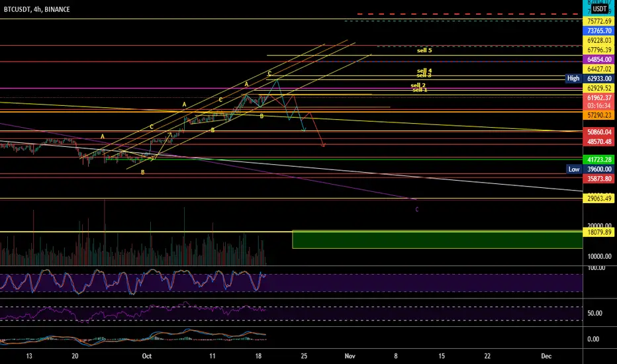Click the 10000.00 volume scale value
Screen dimensions: 617x364
tap(599, 257)
